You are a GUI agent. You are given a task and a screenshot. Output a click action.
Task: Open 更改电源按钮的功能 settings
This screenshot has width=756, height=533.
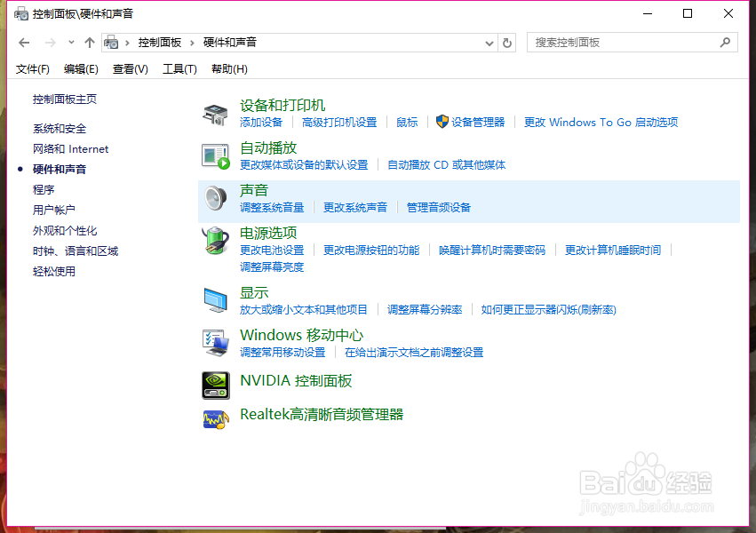click(x=371, y=250)
